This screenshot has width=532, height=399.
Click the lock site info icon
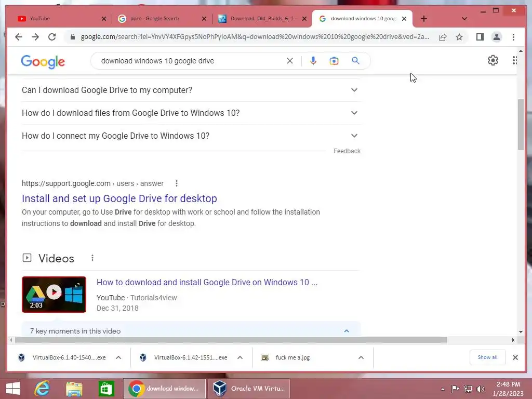(72, 37)
